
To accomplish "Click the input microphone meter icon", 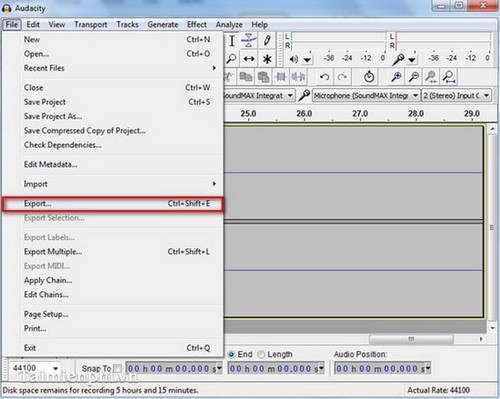I will click(398, 59).
